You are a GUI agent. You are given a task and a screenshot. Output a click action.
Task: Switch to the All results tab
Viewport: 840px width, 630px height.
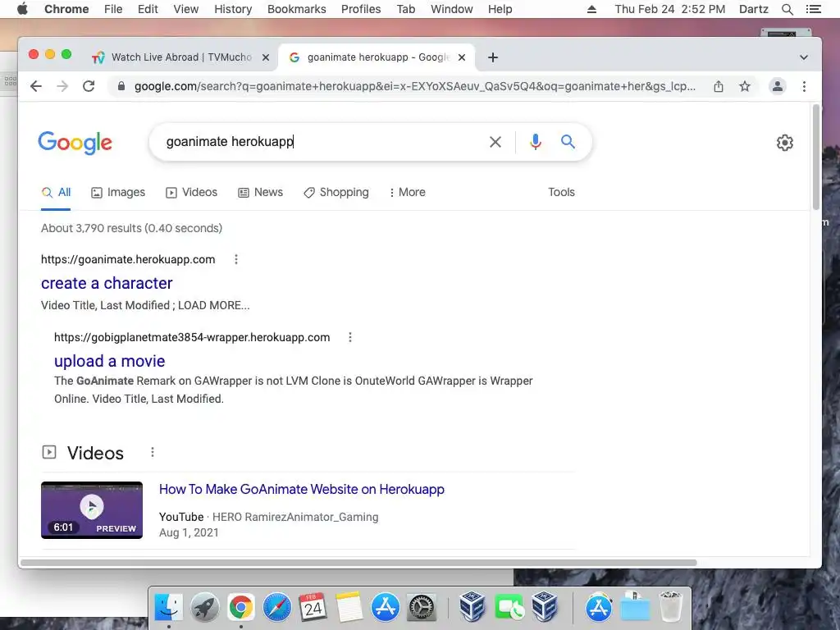pos(57,192)
